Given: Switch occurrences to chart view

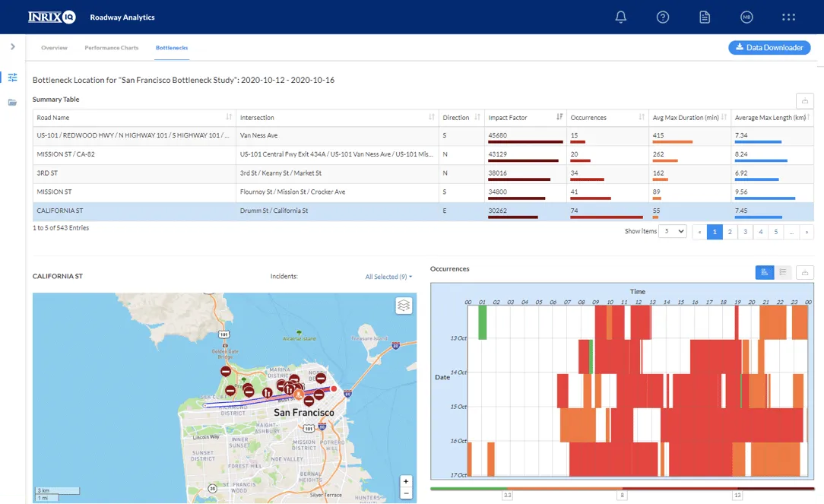Looking at the screenshot, I should (x=764, y=272).
